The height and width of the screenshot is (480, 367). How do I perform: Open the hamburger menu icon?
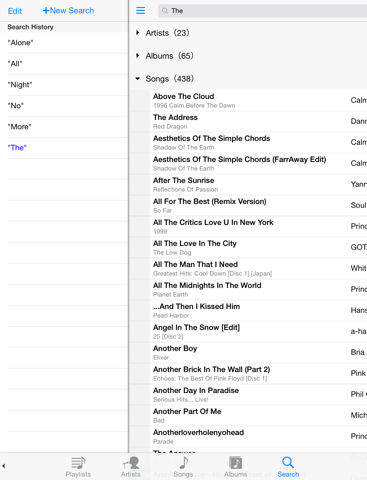point(140,11)
